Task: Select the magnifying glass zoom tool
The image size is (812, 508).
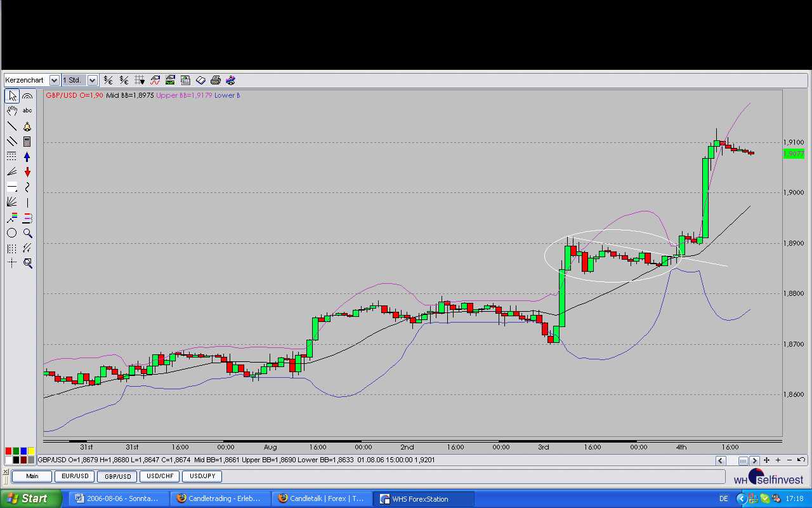Action: [x=27, y=233]
